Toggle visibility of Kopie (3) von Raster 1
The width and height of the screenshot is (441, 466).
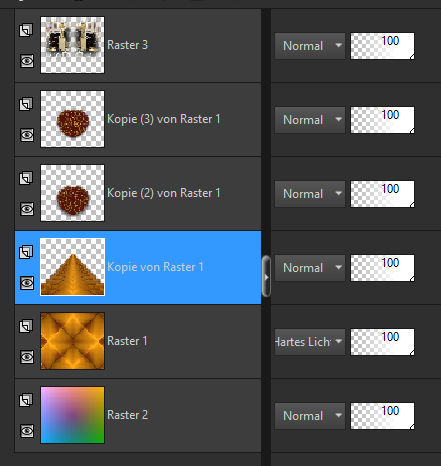pos(27,135)
